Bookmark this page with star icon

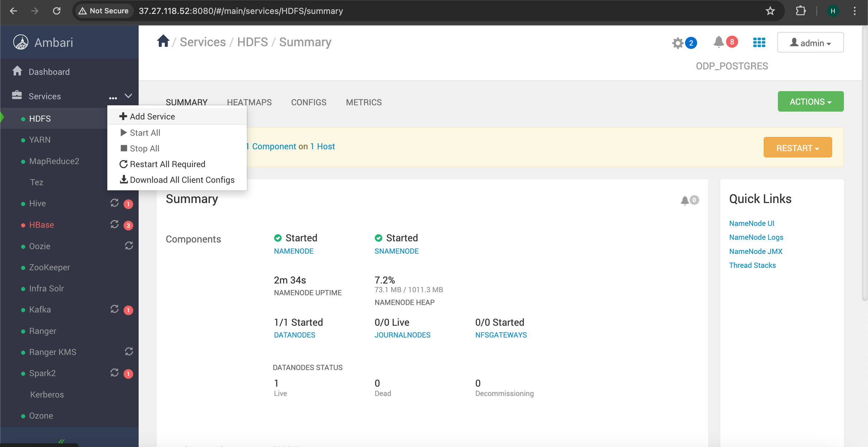click(770, 11)
